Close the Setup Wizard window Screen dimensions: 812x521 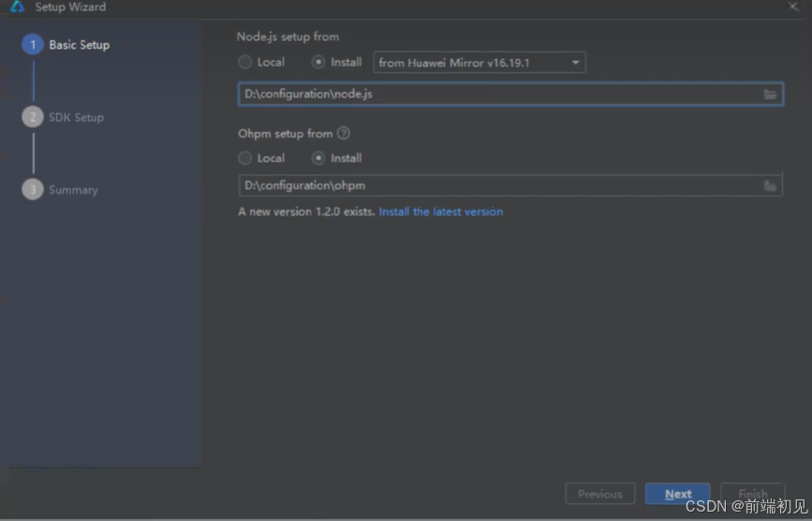tap(793, 7)
